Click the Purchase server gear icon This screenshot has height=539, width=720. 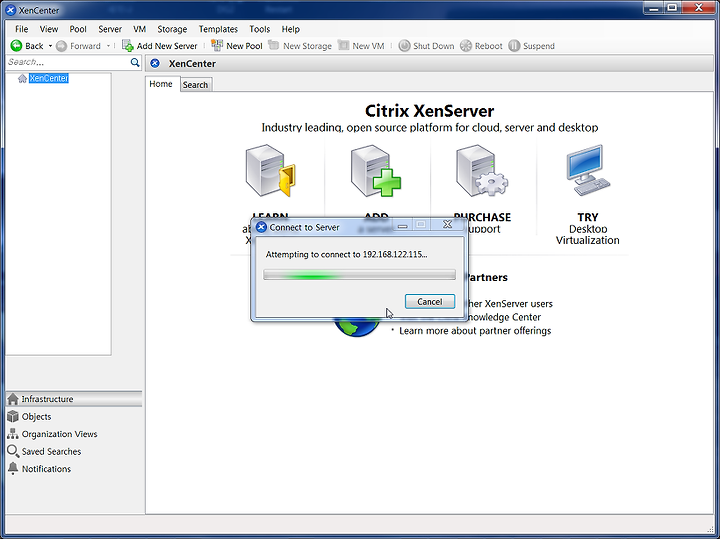[x=482, y=170]
